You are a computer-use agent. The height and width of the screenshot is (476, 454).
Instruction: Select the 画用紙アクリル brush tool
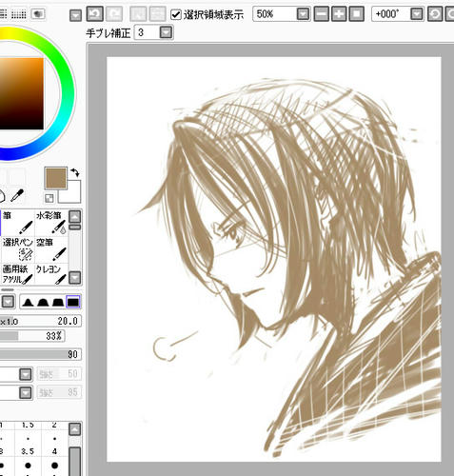tap(17, 274)
